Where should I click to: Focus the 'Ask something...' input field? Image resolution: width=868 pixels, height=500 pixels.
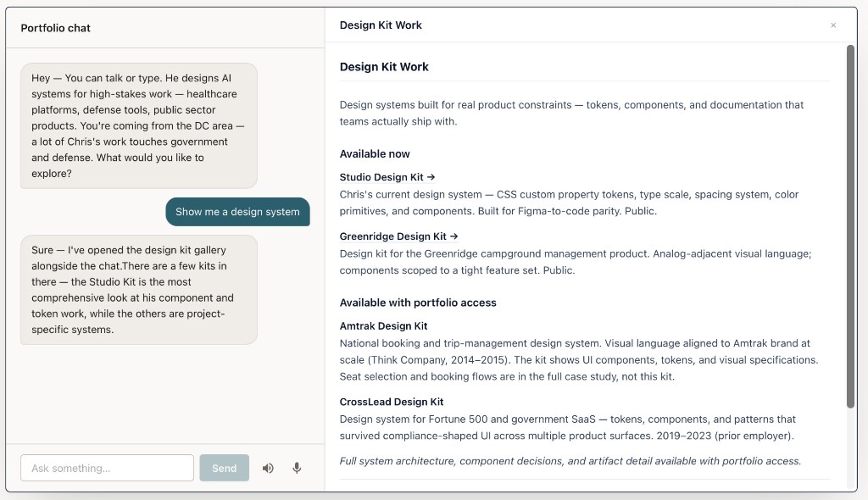(x=108, y=468)
